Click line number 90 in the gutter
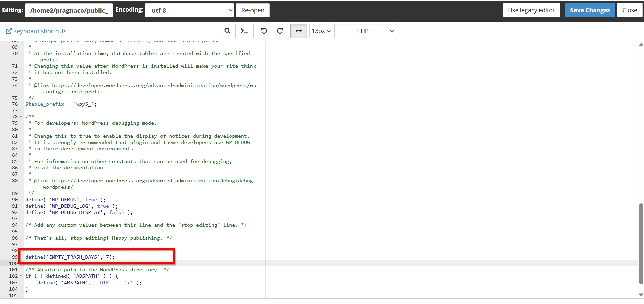The height and width of the screenshot is (304, 644). click(15, 200)
